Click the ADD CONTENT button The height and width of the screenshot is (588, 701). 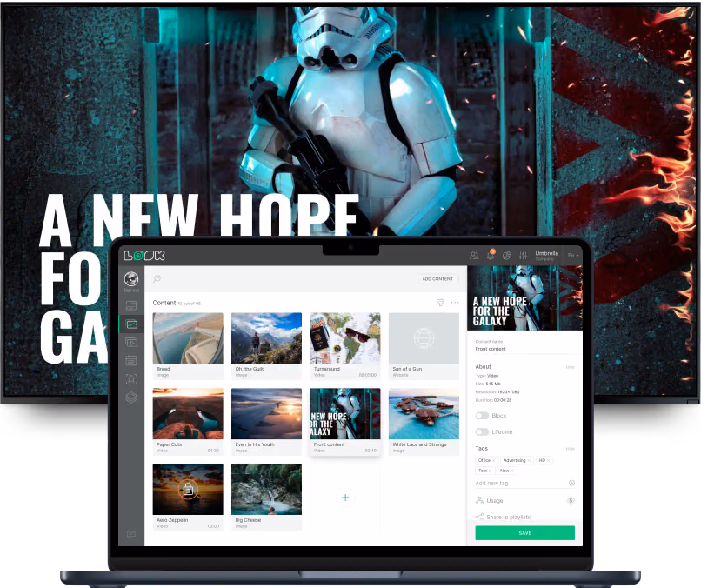pos(437,279)
